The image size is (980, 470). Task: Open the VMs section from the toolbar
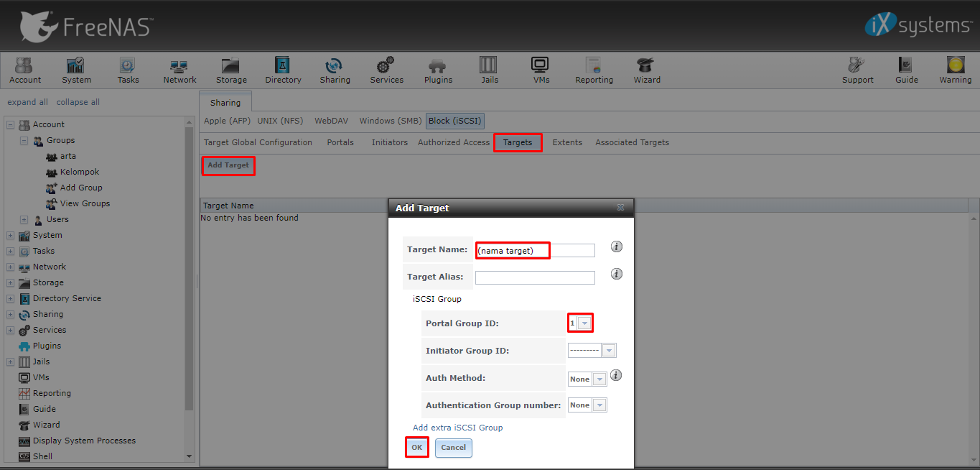[541, 70]
